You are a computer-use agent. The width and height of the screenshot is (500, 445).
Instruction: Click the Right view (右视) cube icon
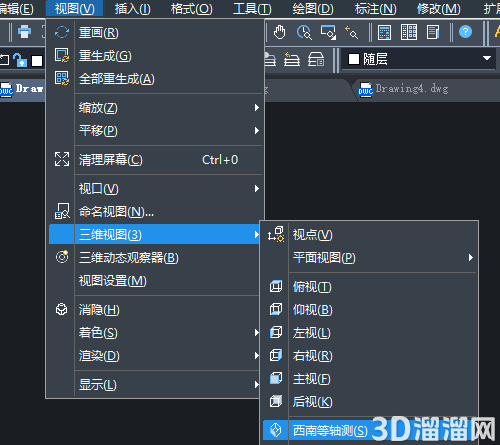(x=276, y=355)
